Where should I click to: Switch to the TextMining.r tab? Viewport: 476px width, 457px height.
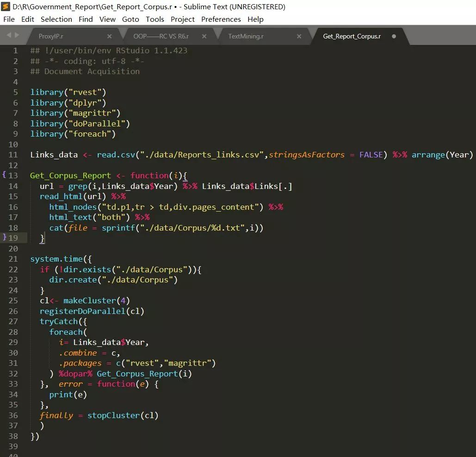coord(246,36)
